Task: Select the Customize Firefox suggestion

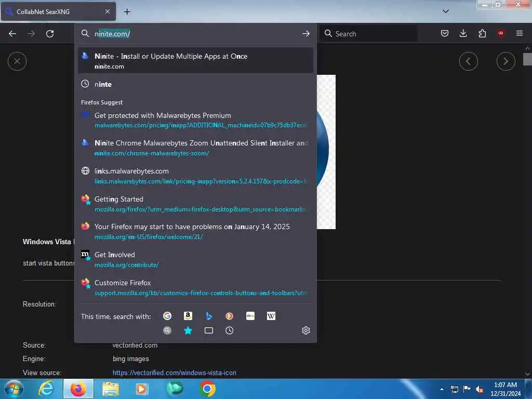Action: pos(195,287)
